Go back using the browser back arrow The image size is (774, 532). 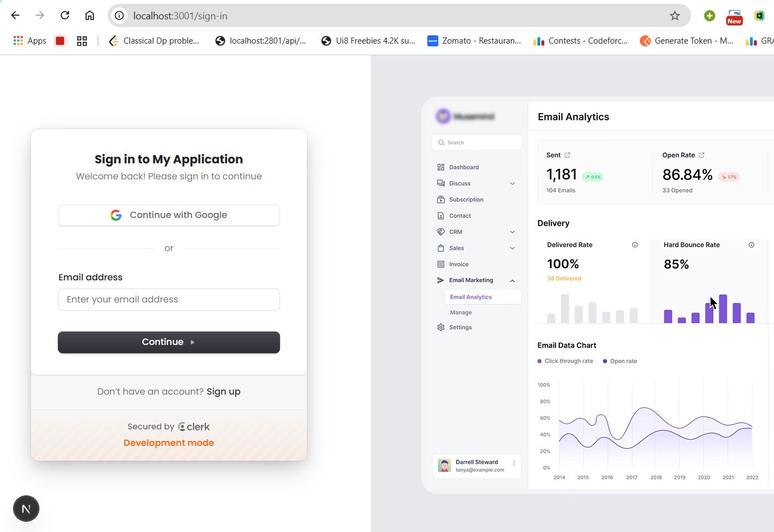[x=15, y=15]
